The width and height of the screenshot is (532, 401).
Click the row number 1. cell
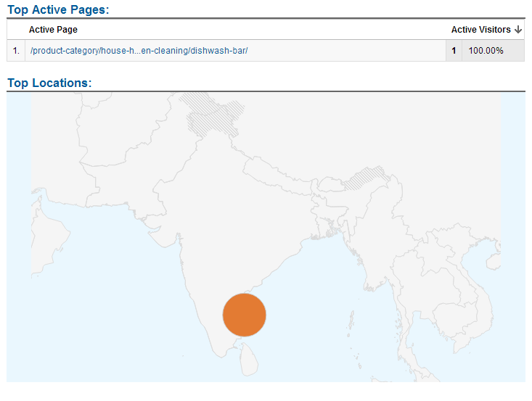(x=16, y=51)
